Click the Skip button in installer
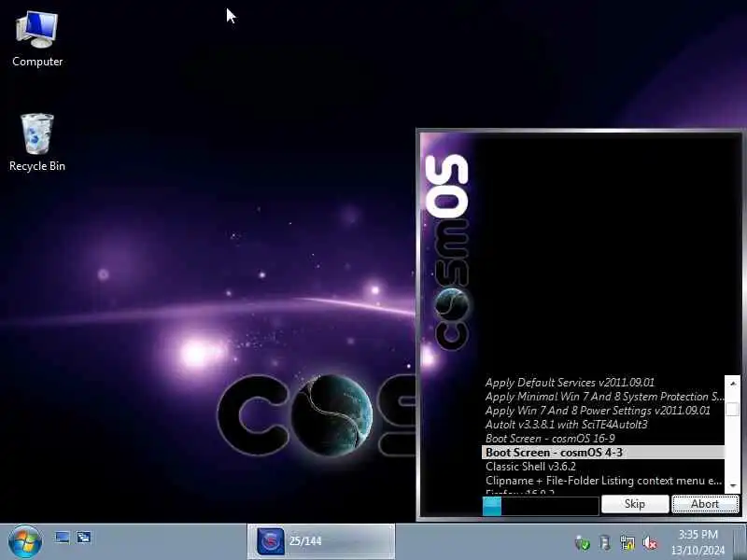Image resolution: width=747 pixels, height=560 pixels. pyautogui.click(x=635, y=504)
